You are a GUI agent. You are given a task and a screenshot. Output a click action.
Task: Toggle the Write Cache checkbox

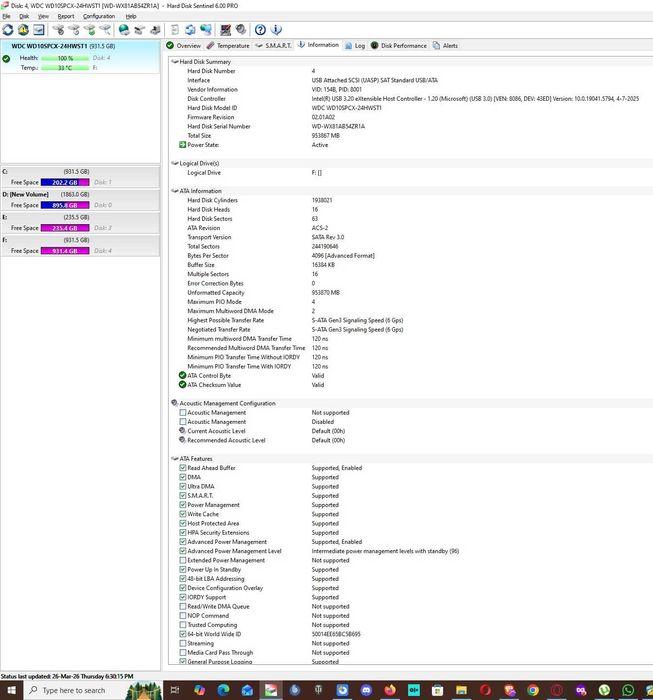183,514
